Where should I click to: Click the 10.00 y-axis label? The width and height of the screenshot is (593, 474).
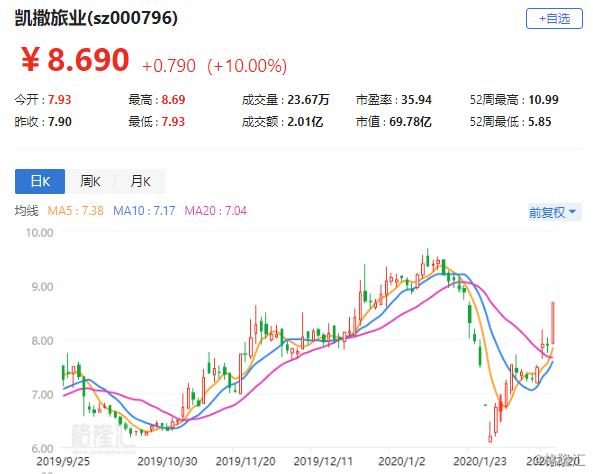coord(39,233)
